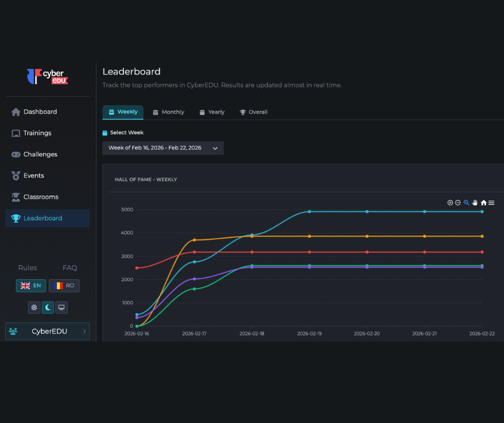Click the week dropdown chevron

tap(215, 148)
